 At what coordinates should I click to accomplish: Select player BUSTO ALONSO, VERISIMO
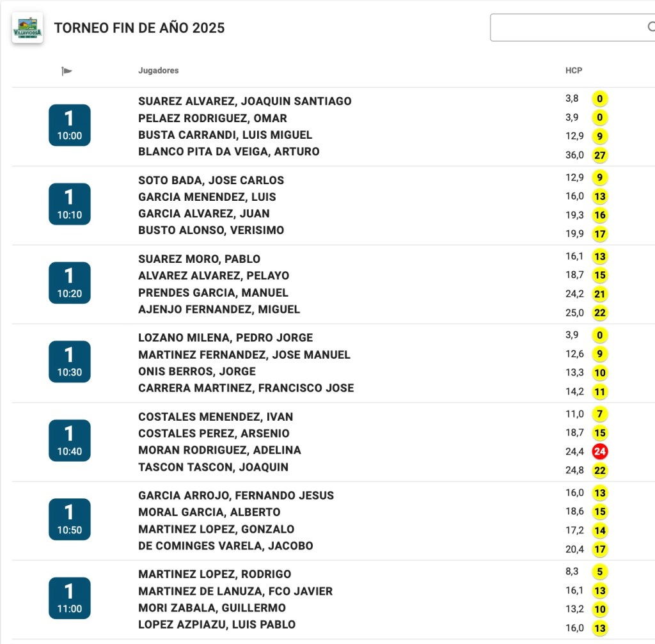211,230
